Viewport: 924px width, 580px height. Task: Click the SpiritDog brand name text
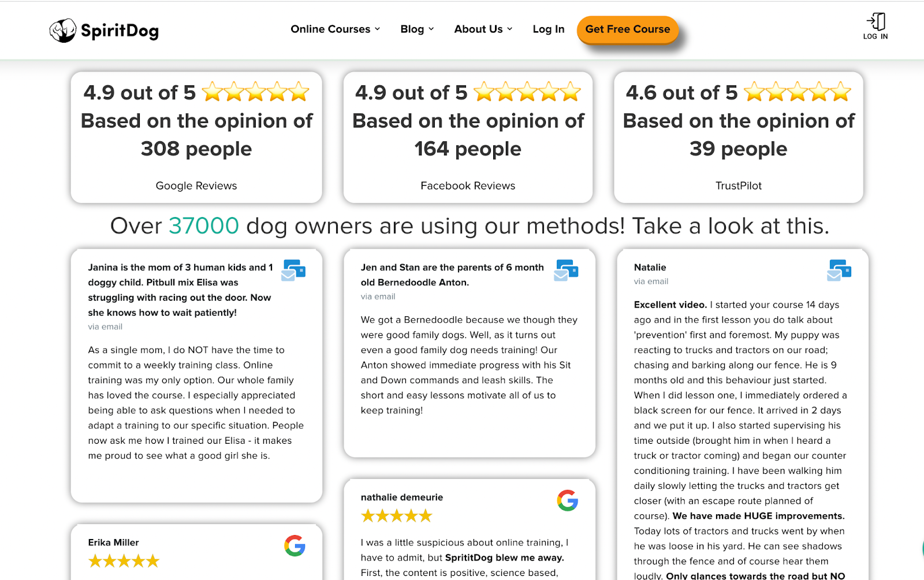tap(120, 31)
